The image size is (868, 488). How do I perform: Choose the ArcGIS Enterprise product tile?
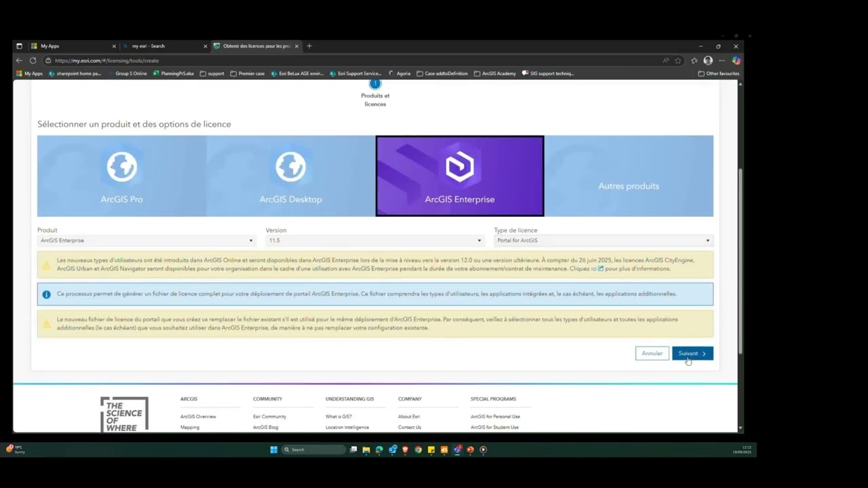click(x=460, y=176)
